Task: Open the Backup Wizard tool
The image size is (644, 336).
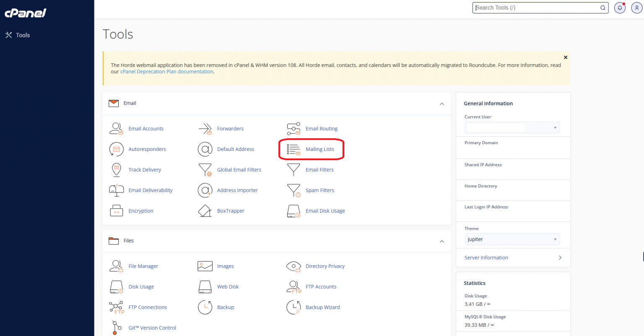Action: click(x=322, y=307)
